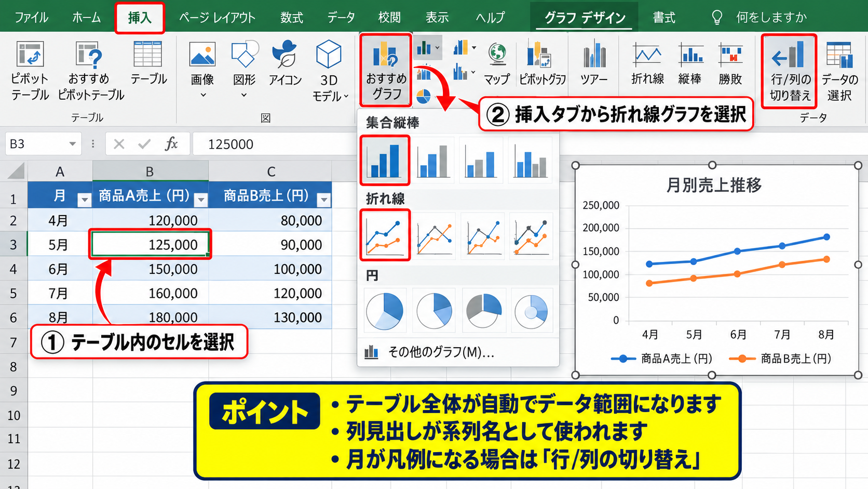This screenshot has height=489, width=868.
Task: Click the formula bar cancel X icon
Action: (x=119, y=144)
